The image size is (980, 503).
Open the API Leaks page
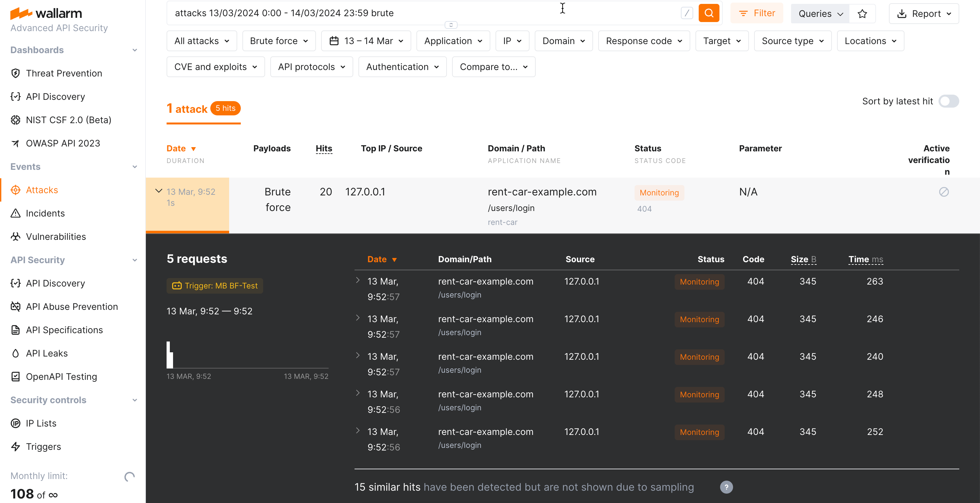click(x=46, y=353)
